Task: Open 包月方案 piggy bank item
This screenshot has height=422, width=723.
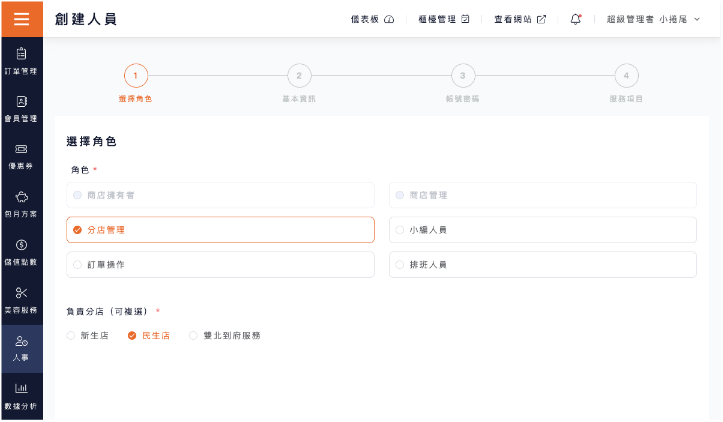Action: [x=21, y=205]
